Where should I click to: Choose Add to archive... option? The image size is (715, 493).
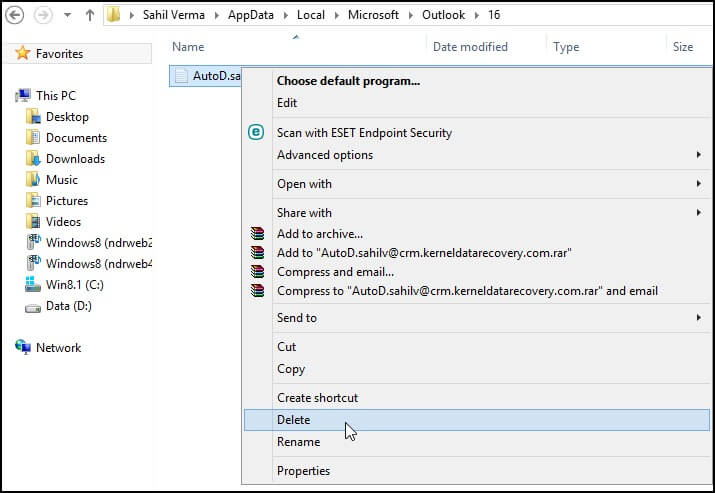320,234
